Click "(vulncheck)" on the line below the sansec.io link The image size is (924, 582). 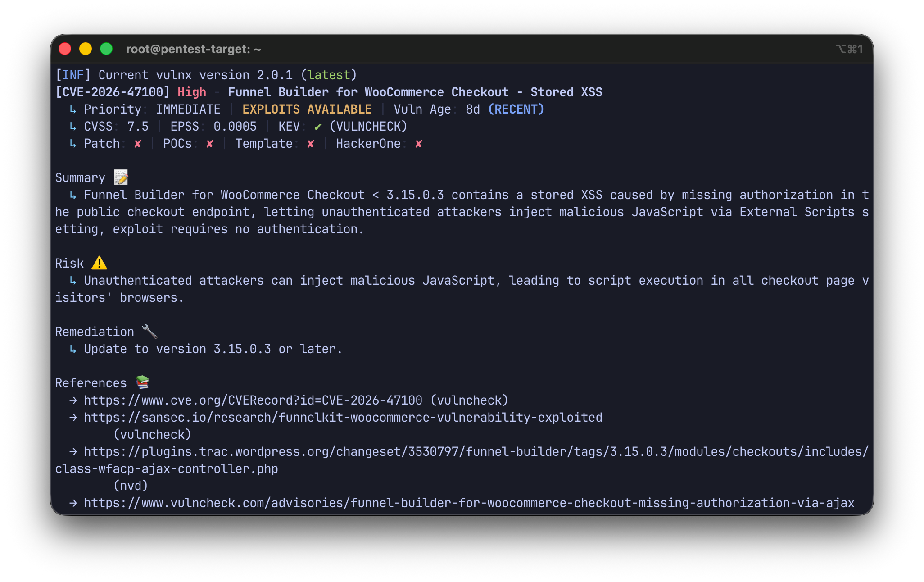point(152,434)
